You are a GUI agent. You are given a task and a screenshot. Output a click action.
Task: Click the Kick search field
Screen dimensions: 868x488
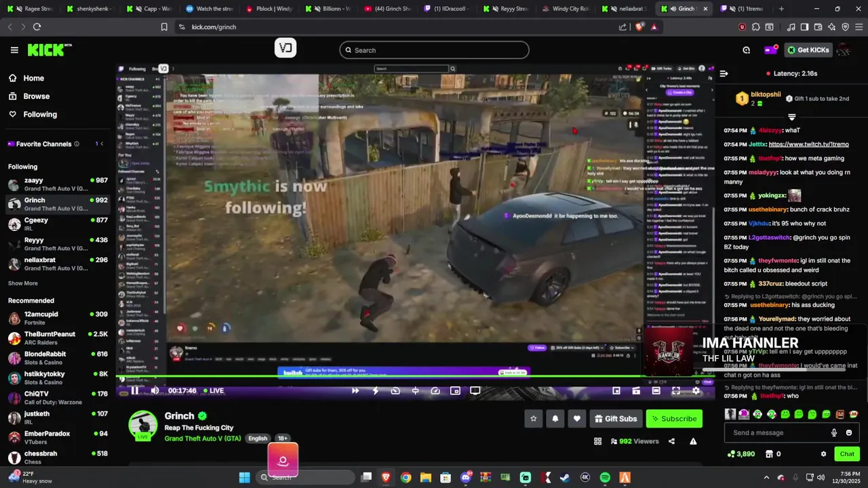tap(434, 50)
